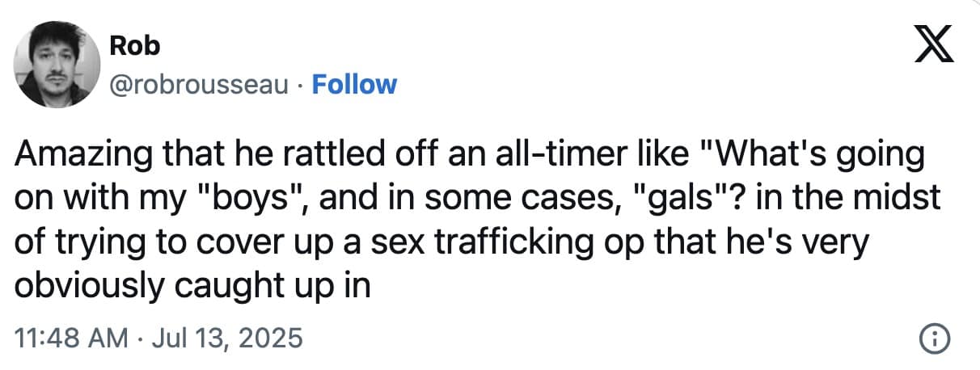Open Rob's profile picture

click(x=56, y=65)
